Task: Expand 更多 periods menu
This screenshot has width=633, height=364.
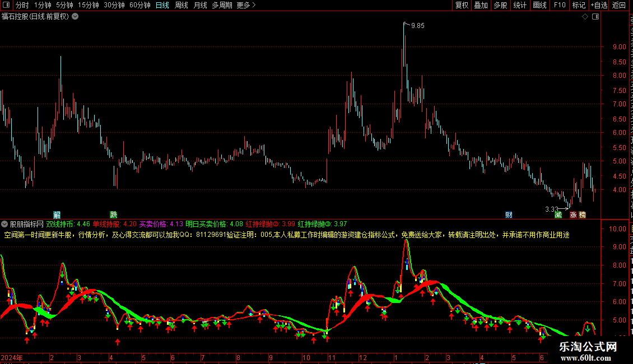Action: pyautogui.click(x=246, y=5)
